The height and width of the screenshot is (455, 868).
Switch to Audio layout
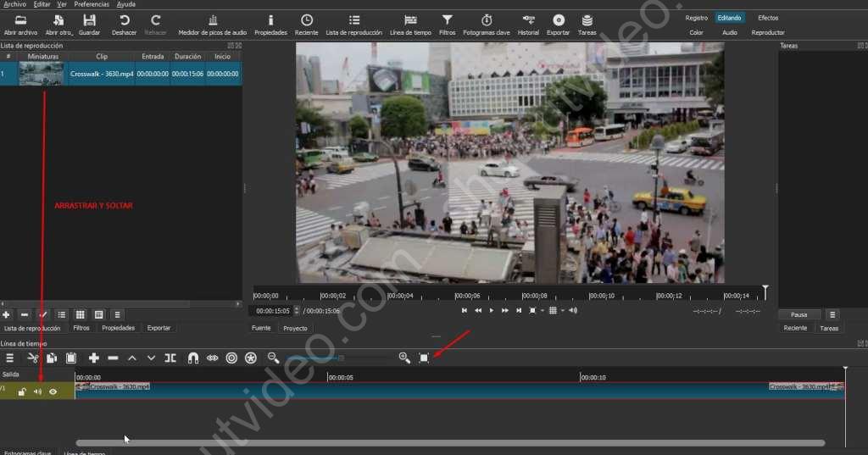coord(730,33)
